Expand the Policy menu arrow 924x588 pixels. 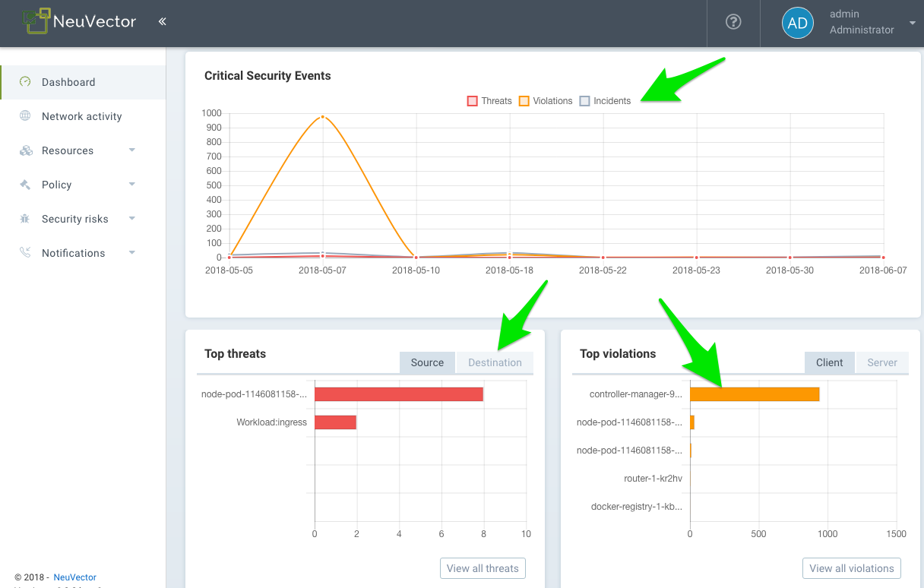[132, 185]
